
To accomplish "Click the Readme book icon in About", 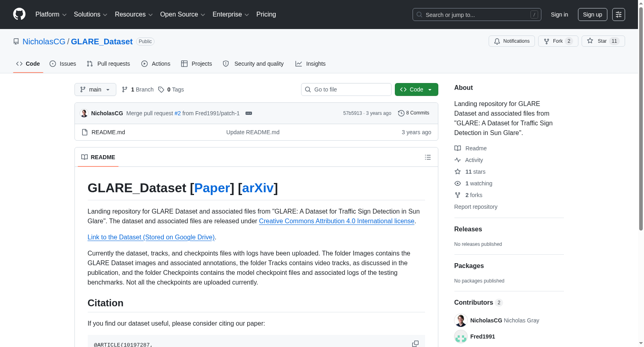I will click(458, 148).
